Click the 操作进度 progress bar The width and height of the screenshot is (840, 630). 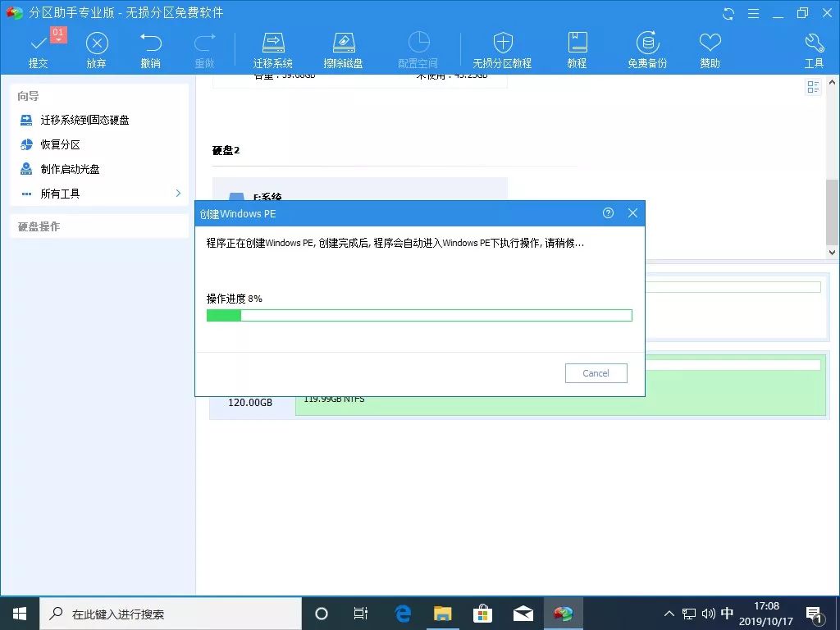419,315
